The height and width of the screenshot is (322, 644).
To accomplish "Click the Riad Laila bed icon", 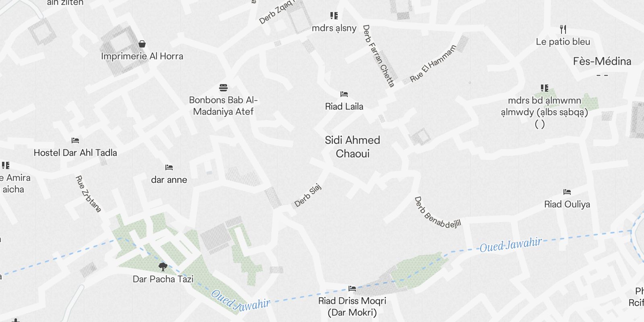I will coord(344,94).
